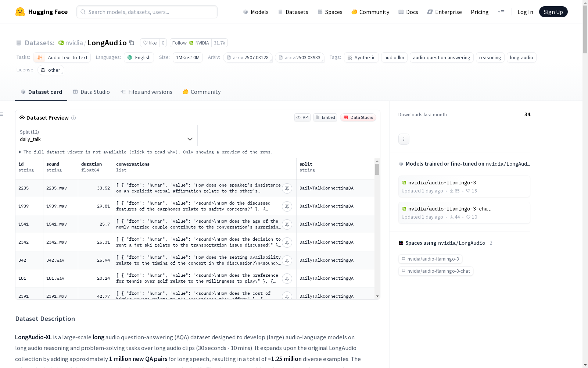Viewport: 588px width, 368px height.
Task: Click the nvidia organization avatar icon
Action: (x=61, y=43)
